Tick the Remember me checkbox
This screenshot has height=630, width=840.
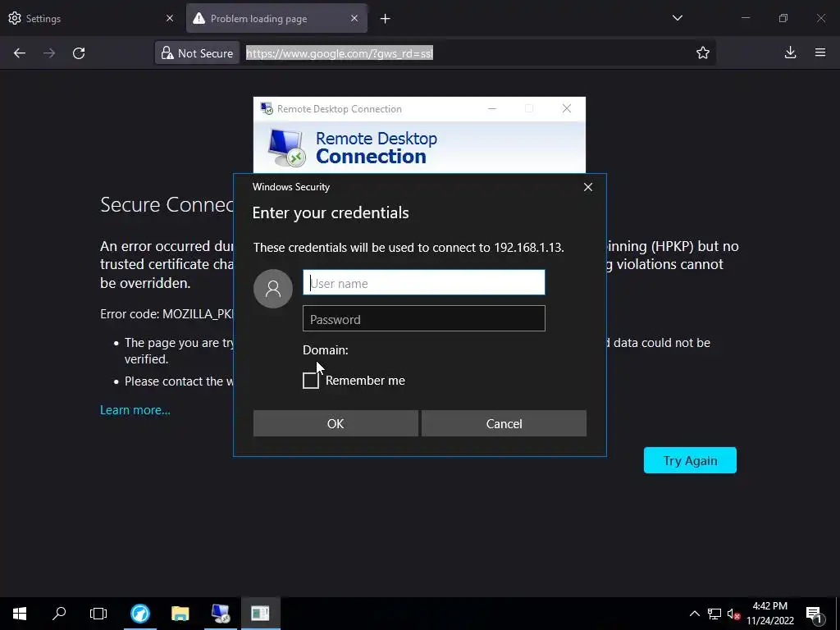311,381
